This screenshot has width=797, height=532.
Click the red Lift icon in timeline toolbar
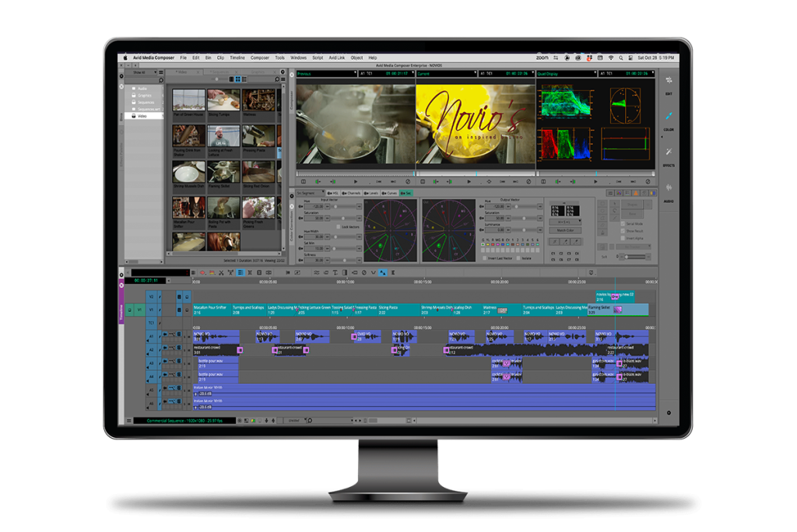point(202,273)
